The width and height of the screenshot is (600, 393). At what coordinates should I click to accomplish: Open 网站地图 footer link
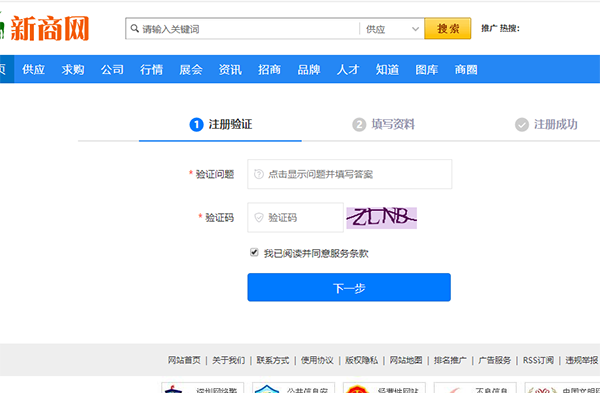(406, 360)
